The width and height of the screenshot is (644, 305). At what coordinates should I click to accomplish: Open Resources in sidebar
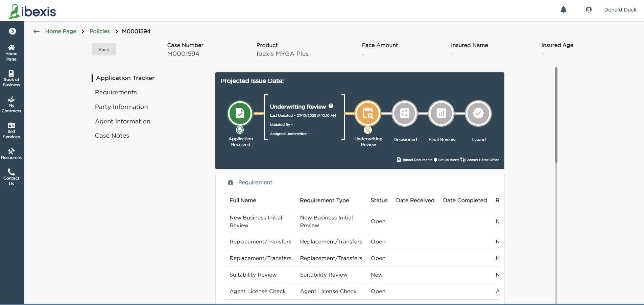click(11, 154)
